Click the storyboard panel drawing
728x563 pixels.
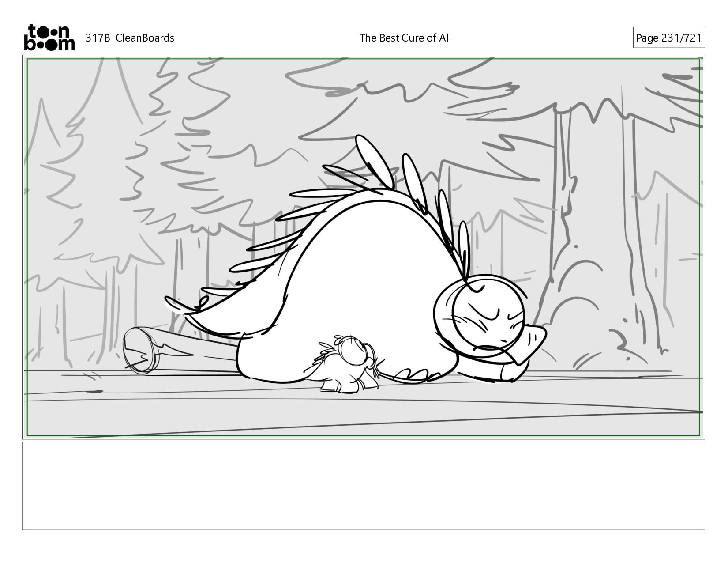click(x=364, y=247)
